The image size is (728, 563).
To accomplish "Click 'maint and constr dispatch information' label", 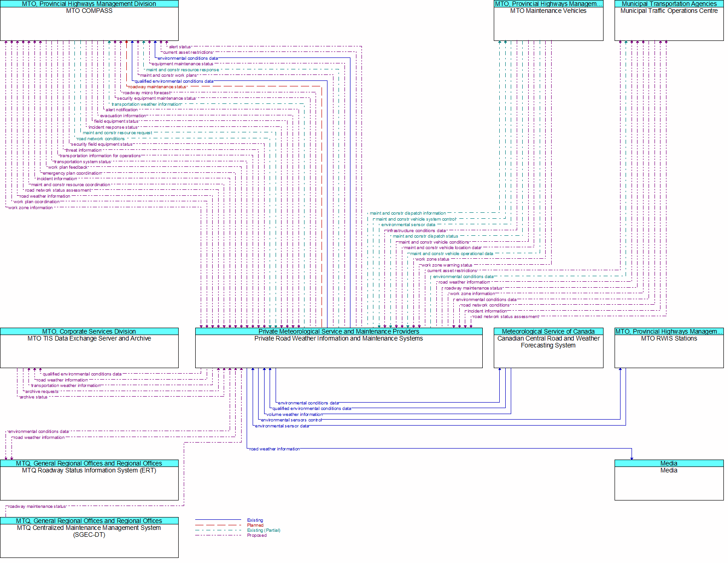I will [x=408, y=213].
